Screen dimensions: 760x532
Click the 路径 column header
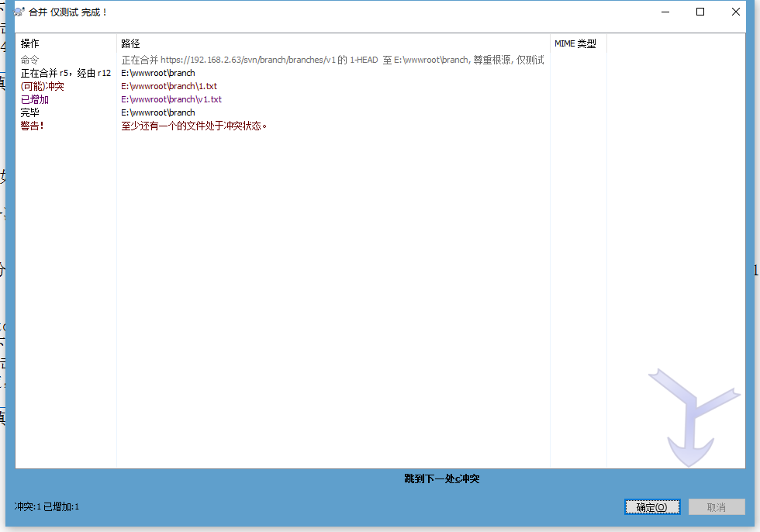(x=333, y=43)
